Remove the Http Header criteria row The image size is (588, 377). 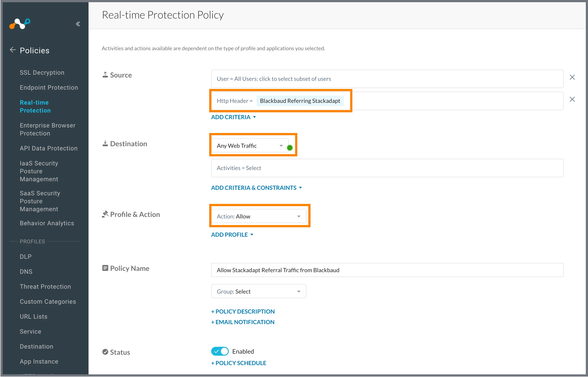pos(572,99)
